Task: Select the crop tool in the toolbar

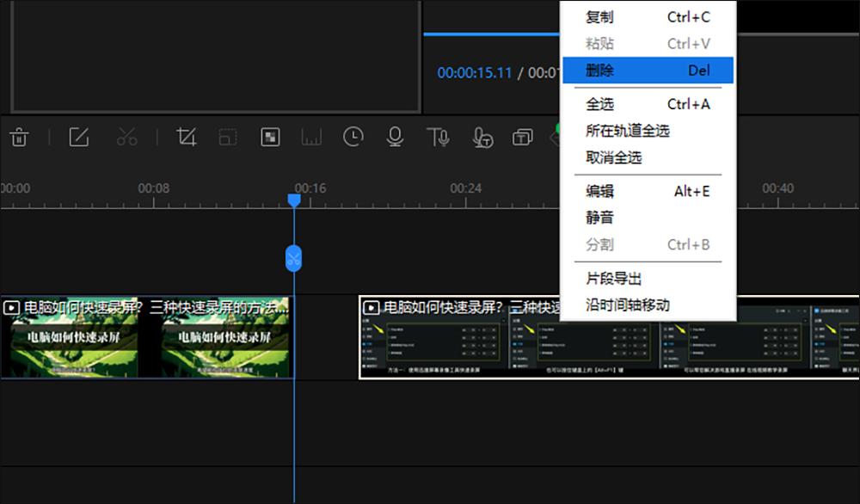Action: (186, 138)
